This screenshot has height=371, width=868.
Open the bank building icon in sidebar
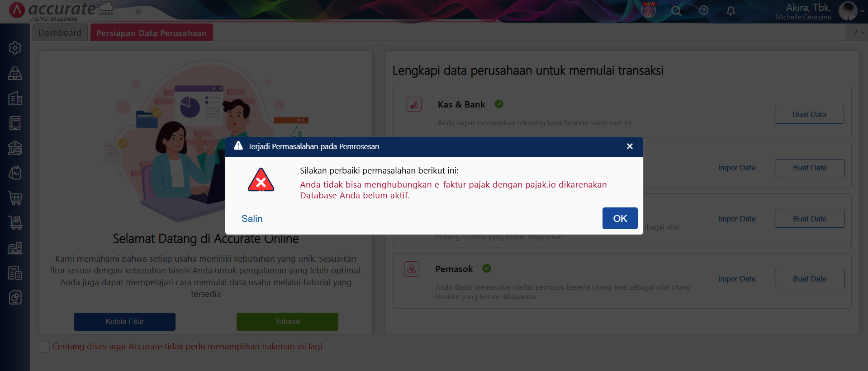point(15,148)
